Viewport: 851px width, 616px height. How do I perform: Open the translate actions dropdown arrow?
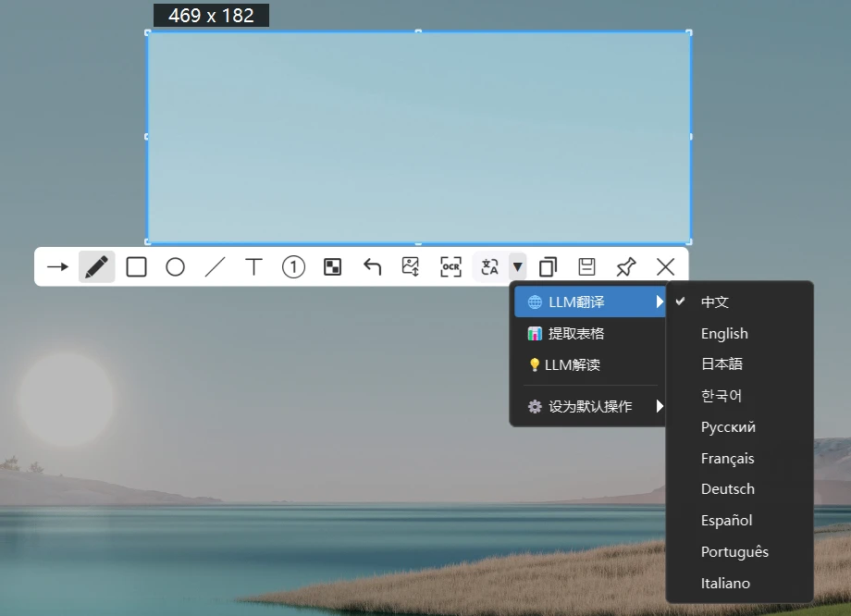click(x=517, y=266)
